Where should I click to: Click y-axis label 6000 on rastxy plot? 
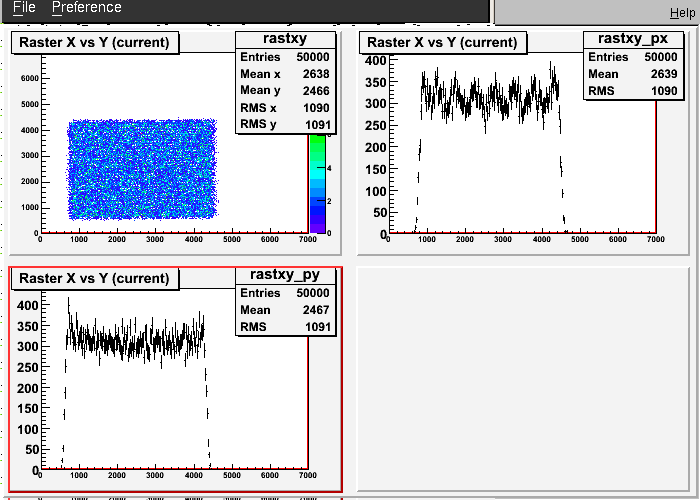point(30,78)
